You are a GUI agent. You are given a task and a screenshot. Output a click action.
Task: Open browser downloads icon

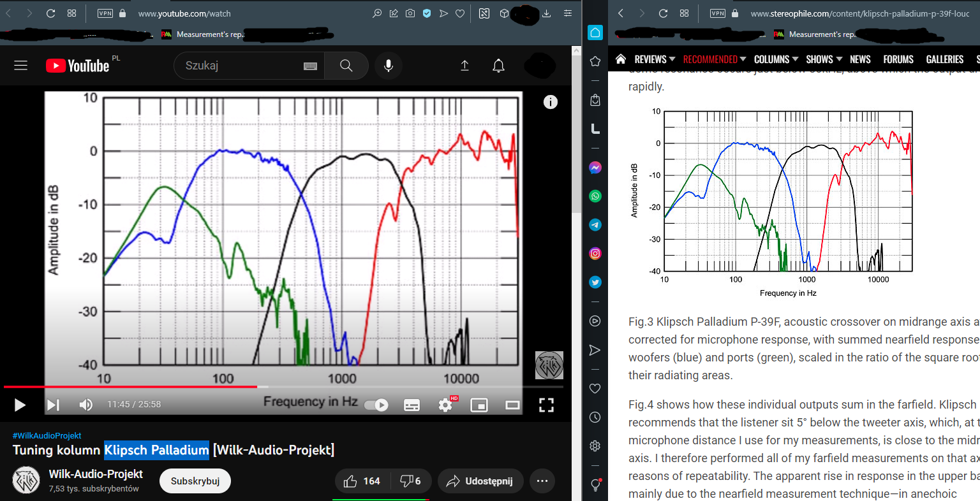546,13
